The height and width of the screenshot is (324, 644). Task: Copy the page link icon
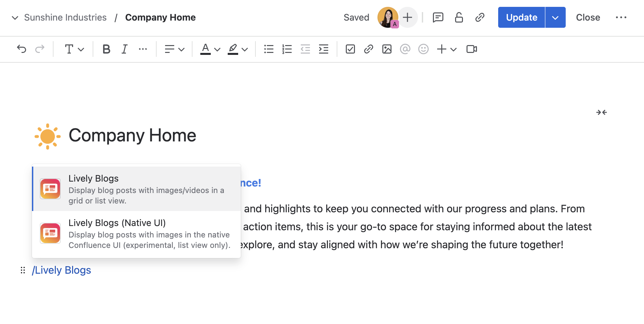[480, 17]
